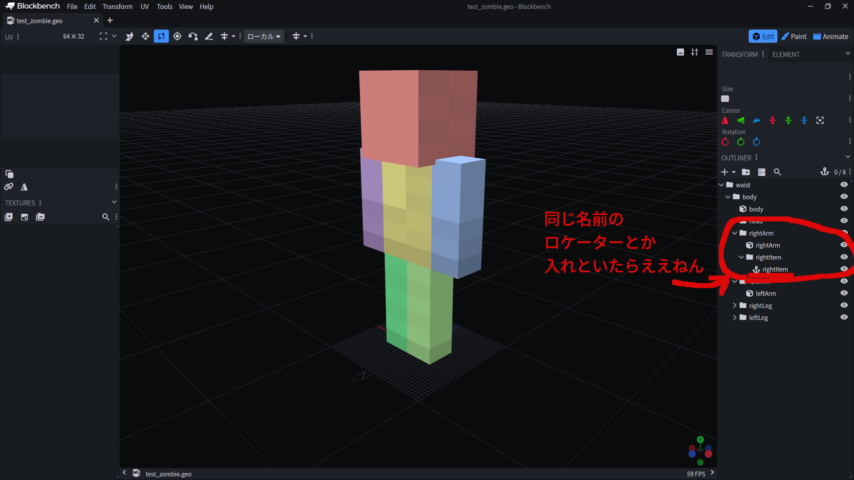This screenshot has width=854, height=480.
Task: Collapse the rightItem group
Action: 741,257
